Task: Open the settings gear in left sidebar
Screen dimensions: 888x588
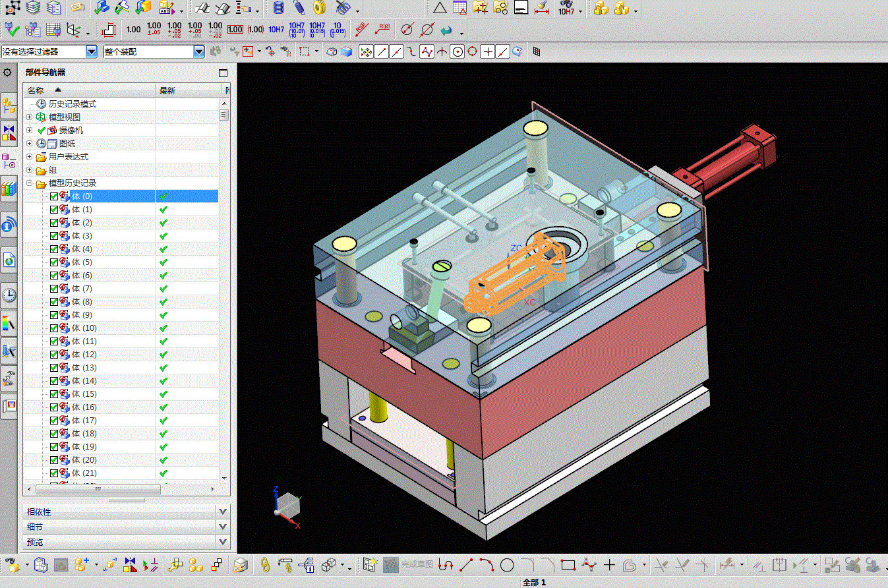Action: coord(8,73)
